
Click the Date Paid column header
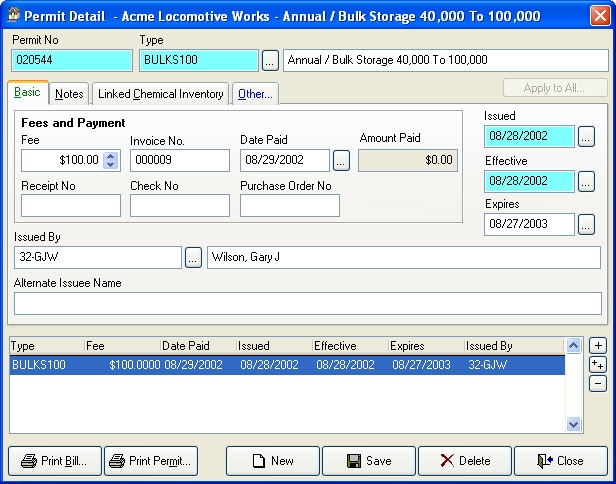pyautogui.click(x=199, y=346)
